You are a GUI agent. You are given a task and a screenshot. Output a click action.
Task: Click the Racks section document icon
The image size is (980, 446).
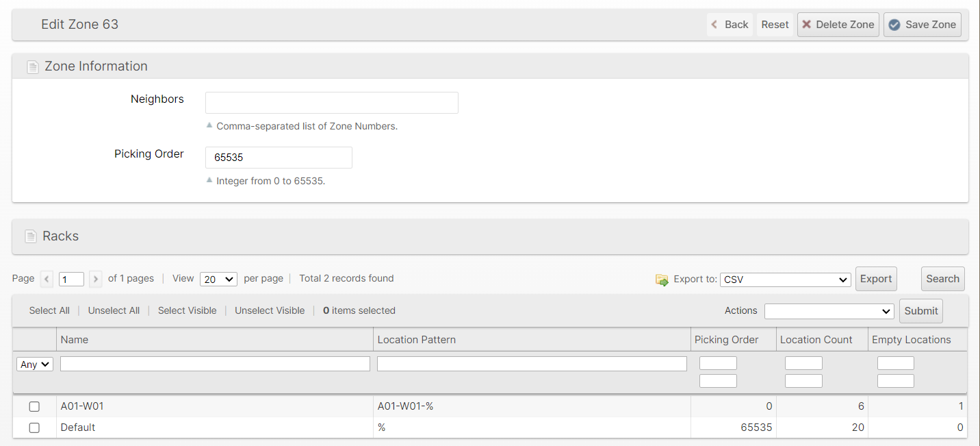pos(31,236)
